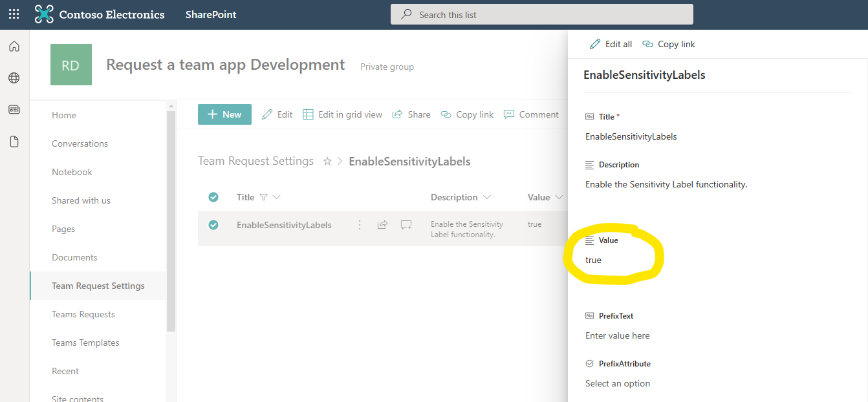Edit the Description field text
The image size is (868, 402).
tap(666, 184)
